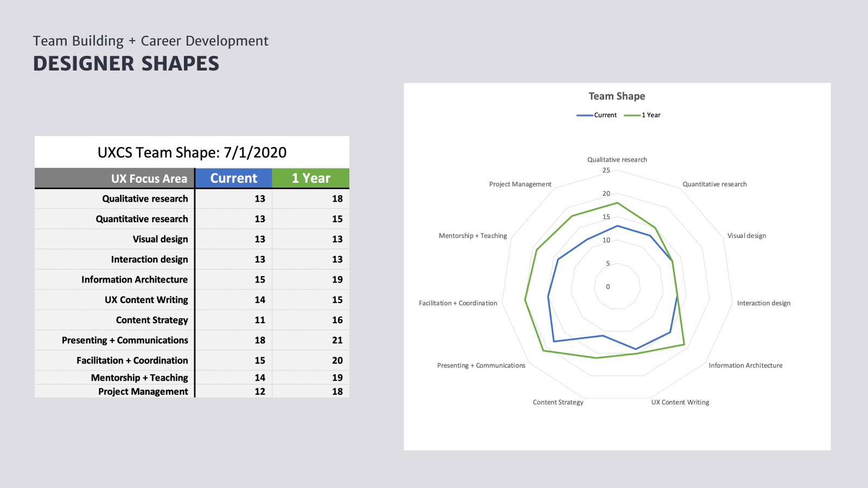The height and width of the screenshot is (488, 868).
Task: Click the UX Content Writing chart label
Action: click(680, 402)
